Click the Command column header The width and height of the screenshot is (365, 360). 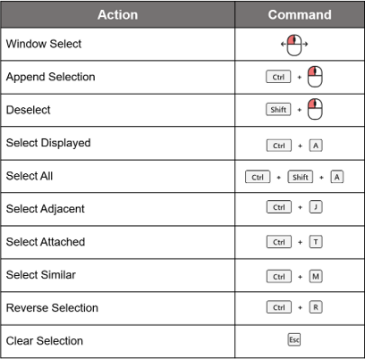click(x=299, y=15)
